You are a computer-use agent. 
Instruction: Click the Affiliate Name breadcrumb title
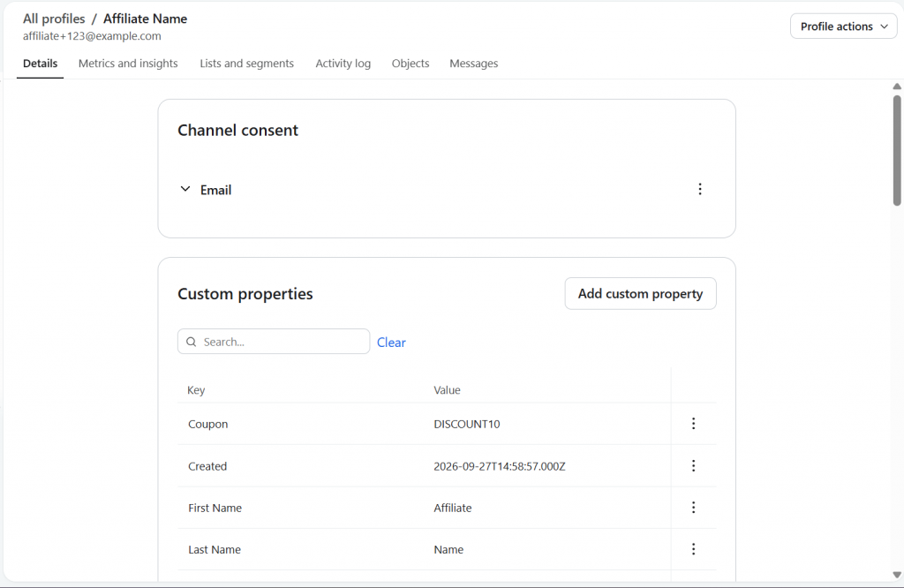pyautogui.click(x=146, y=19)
